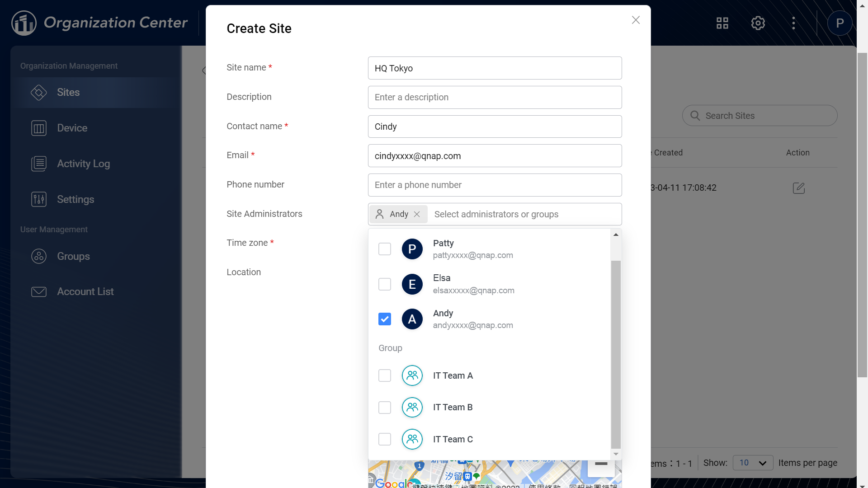Click the Organization Center logo icon
Screen dimensions: 868x488
pos(24,23)
